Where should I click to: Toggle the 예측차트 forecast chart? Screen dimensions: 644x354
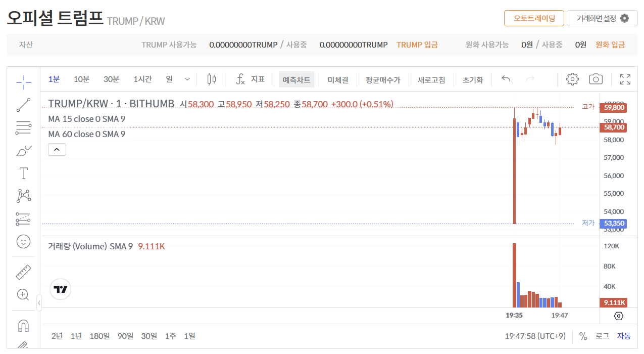point(296,79)
